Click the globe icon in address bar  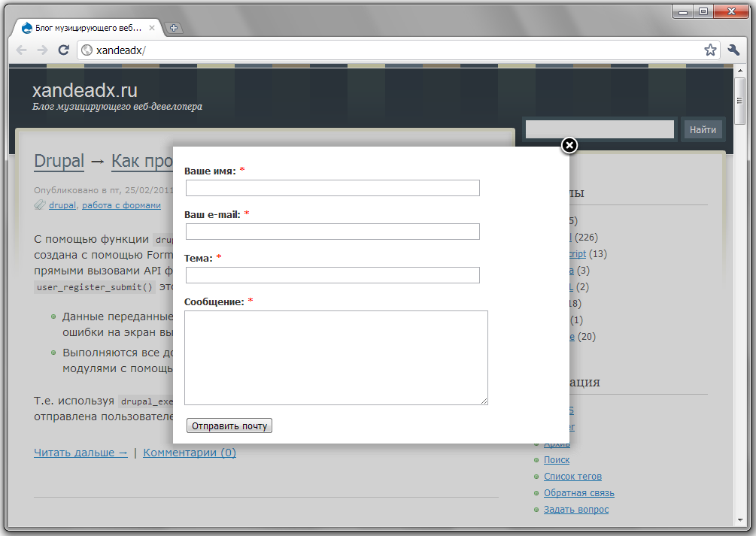(x=87, y=50)
